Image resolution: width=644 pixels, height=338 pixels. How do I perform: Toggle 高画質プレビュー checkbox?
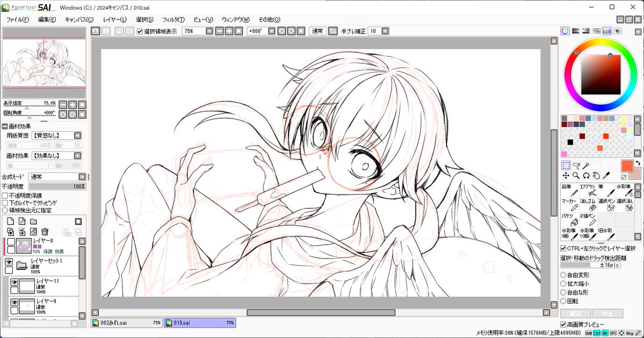[x=563, y=325]
